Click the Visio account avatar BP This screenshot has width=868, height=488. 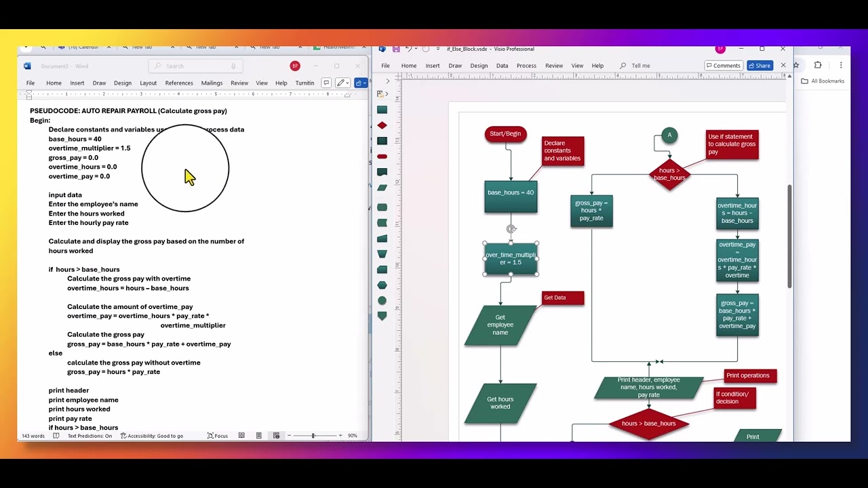click(720, 49)
